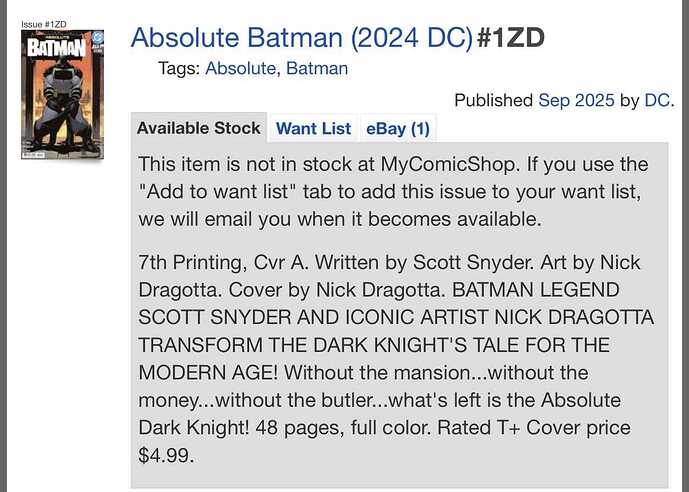Viewport: 689px width, 492px height.
Task: Click the Tags: label
Action: (179, 69)
